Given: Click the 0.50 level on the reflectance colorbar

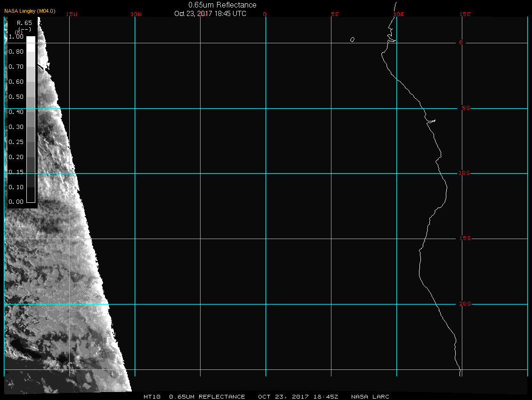Looking at the screenshot, I should click(x=30, y=97).
